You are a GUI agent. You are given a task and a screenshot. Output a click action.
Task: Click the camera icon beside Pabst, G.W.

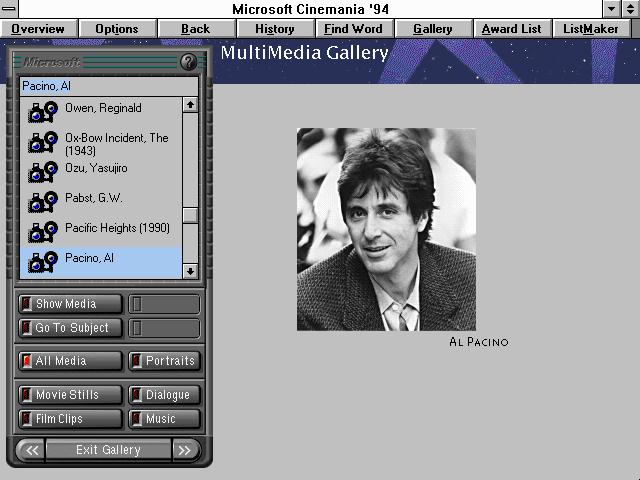tap(43, 202)
